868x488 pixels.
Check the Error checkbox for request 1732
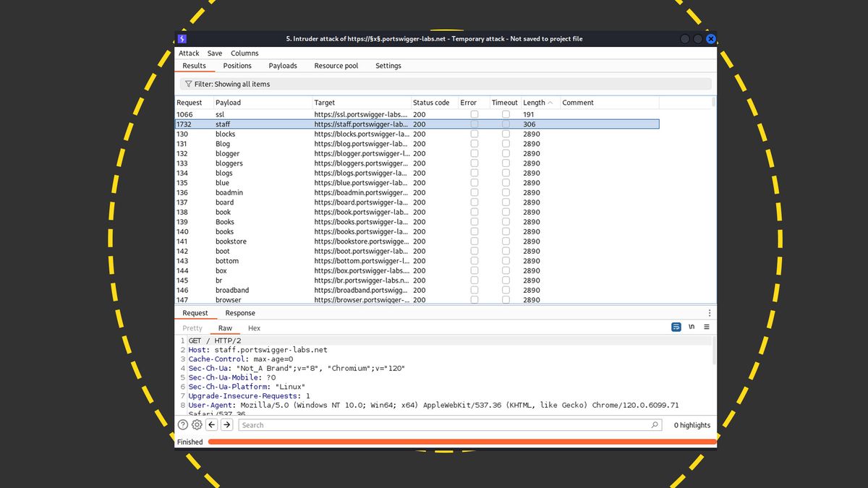(x=474, y=124)
